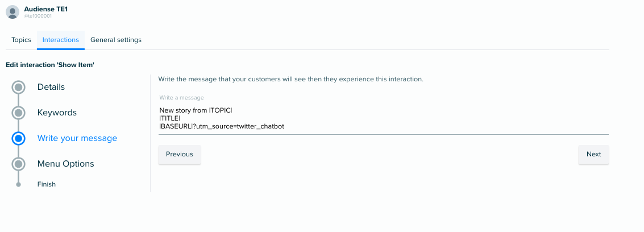
Task: Jump to the Keywords step label
Action: (x=57, y=113)
